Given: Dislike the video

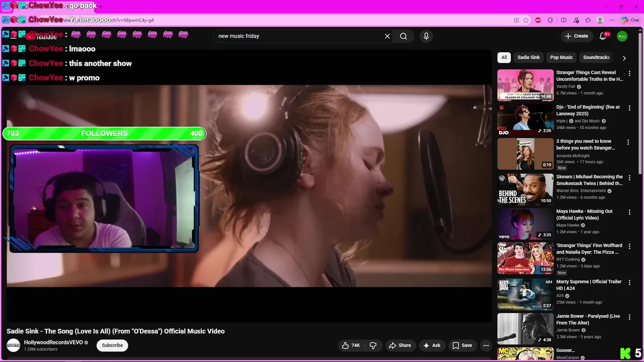Looking at the screenshot, I should (373, 345).
